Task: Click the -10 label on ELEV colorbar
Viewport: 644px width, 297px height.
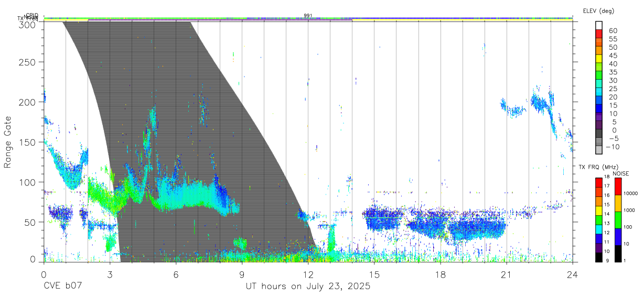Action: [613, 147]
